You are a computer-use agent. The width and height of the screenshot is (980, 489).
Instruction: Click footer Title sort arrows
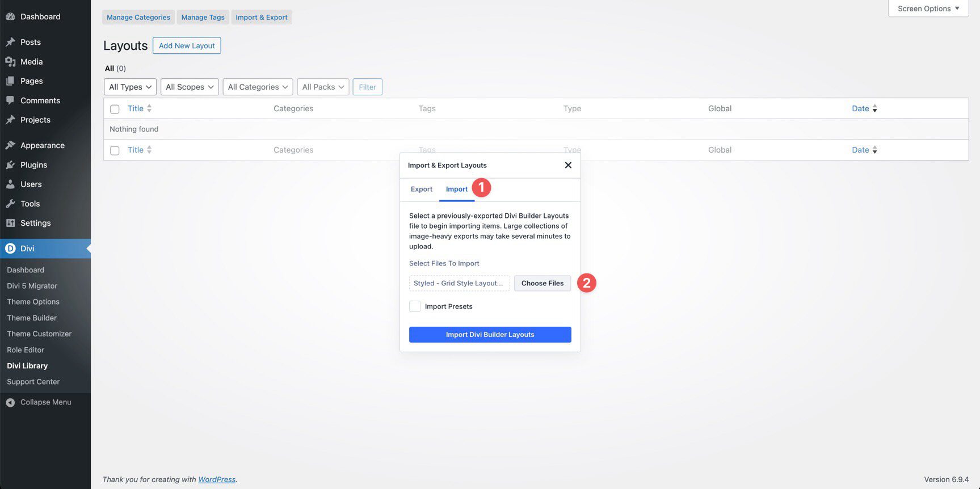point(149,150)
